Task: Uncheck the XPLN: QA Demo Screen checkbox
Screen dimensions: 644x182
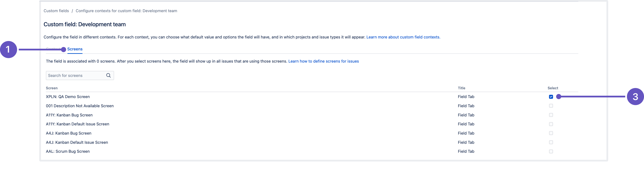Action: pos(551,97)
